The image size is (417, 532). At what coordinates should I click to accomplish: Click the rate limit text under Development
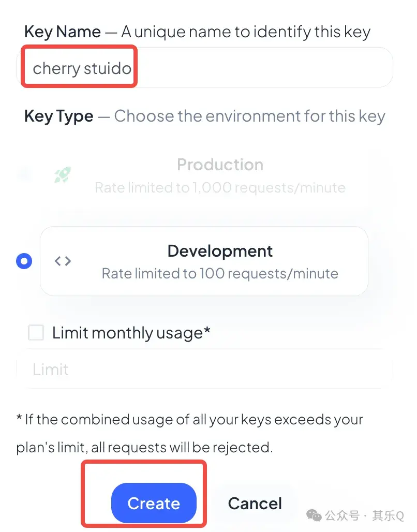point(220,273)
